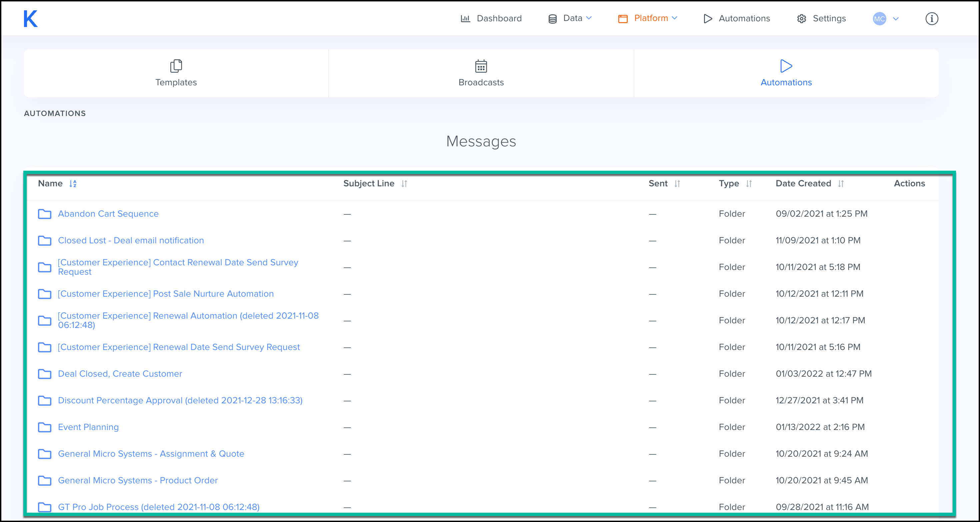Toggle sort on Date Created column

(841, 184)
